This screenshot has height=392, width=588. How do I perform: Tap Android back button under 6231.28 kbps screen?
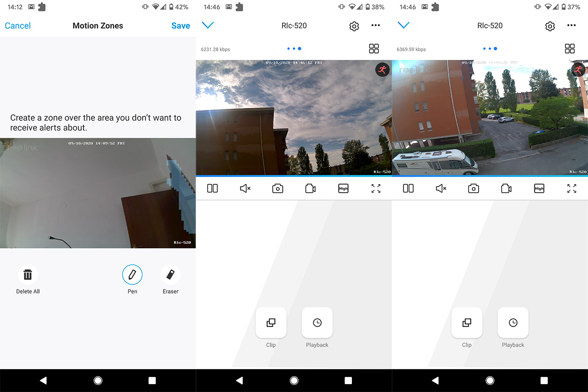coord(239,381)
